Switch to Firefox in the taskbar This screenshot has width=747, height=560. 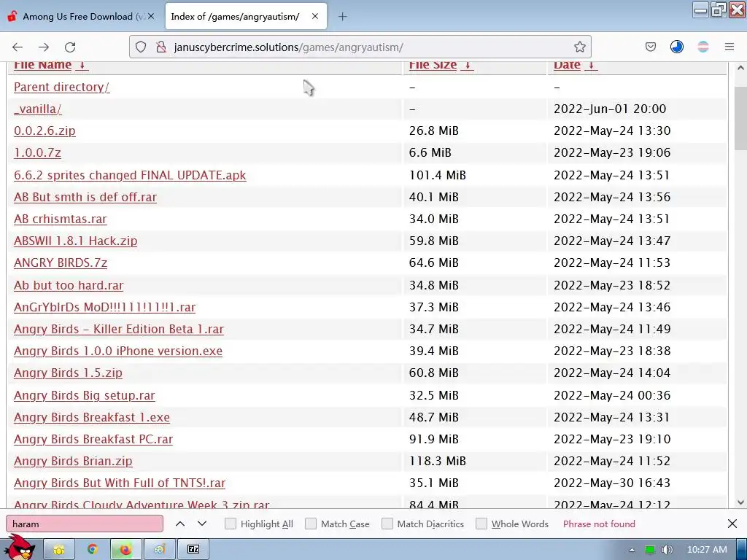[125, 550]
